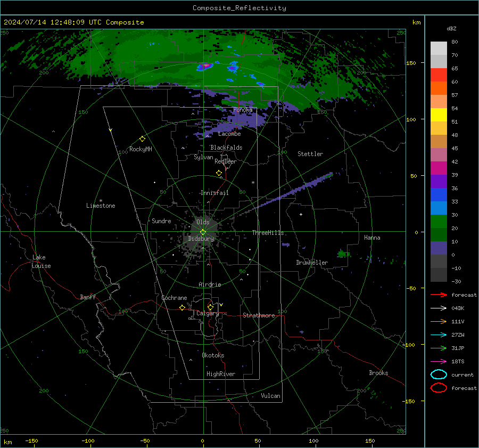Pick the light gray 80 dBZ swatch

439,48
